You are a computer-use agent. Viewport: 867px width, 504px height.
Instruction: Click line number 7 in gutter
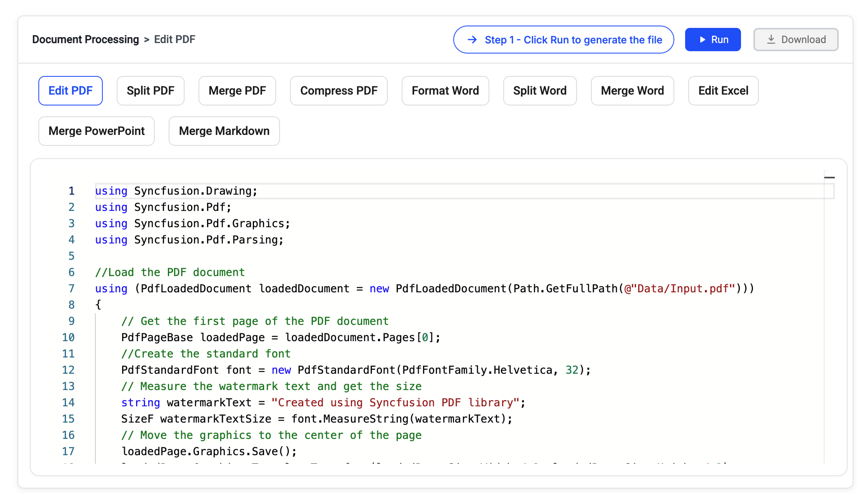[71, 288]
